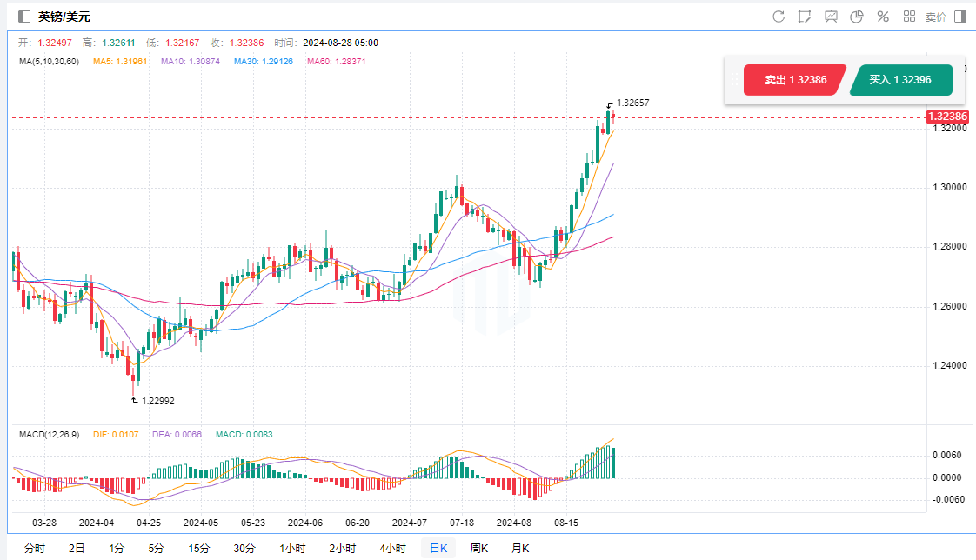Screen dimensions: 976x560
Task: Switch price type via 卖价 toggle
Action: [x=935, y=17]
